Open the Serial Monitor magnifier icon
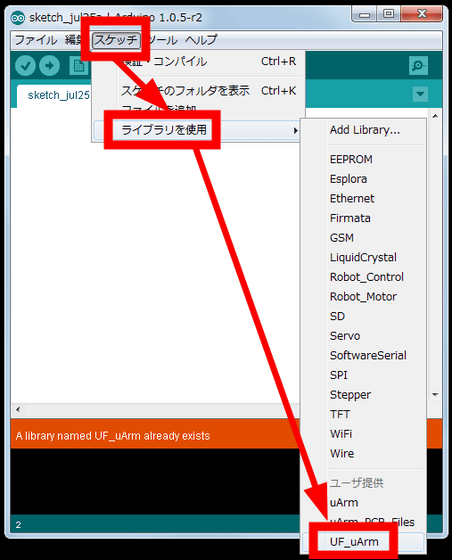The width and height of the screenshot is (452, 560). 418,66
